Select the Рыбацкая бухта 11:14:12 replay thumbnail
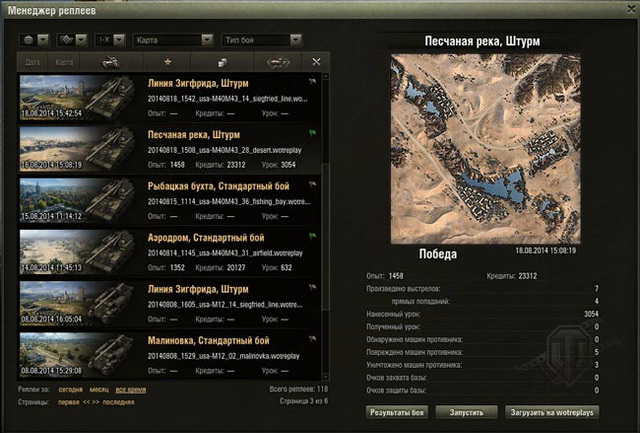The height and width of the screenshot is (433, 640). pos(78,200)
